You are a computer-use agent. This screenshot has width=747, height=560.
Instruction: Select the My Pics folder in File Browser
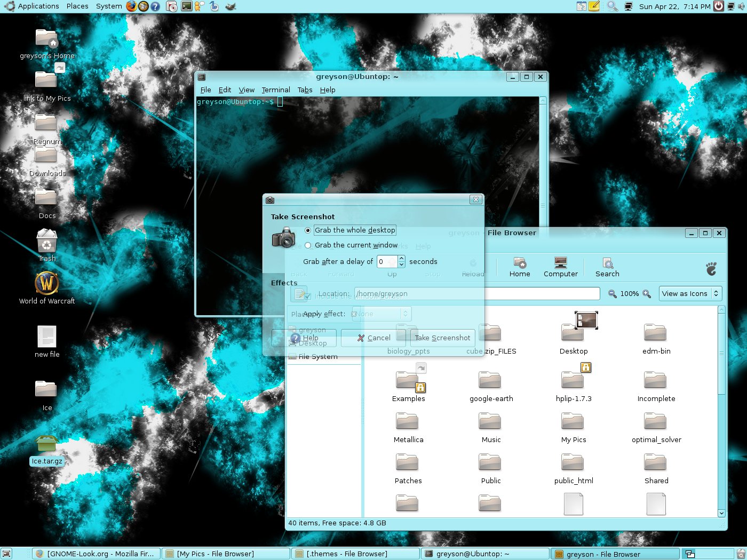tap(574, 428)
